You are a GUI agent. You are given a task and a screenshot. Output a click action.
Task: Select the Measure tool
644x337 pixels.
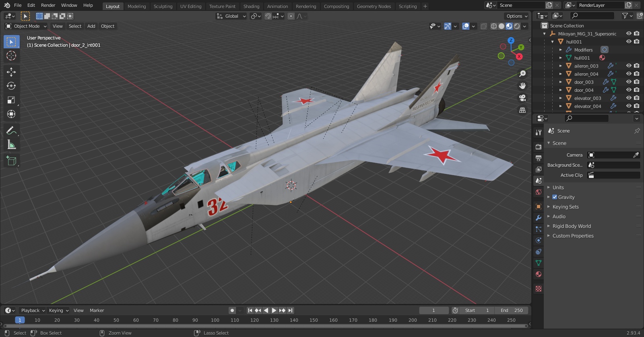tap(11, 145)
